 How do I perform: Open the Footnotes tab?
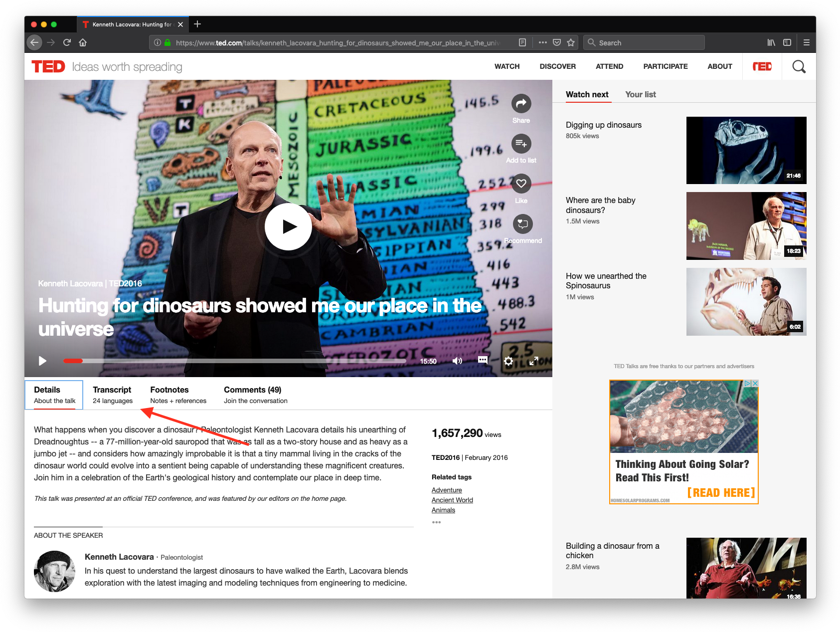tap(178, 395)
